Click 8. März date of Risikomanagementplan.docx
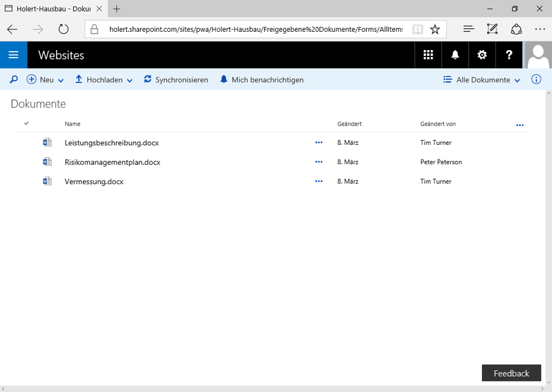The image size is (552, 392). (x=348, y=162)
